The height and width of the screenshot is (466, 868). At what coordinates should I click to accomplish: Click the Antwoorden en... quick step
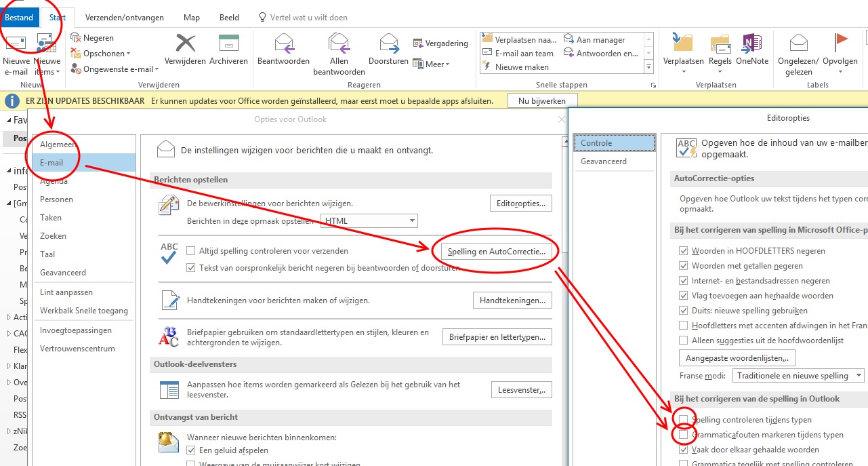[600, 54]
